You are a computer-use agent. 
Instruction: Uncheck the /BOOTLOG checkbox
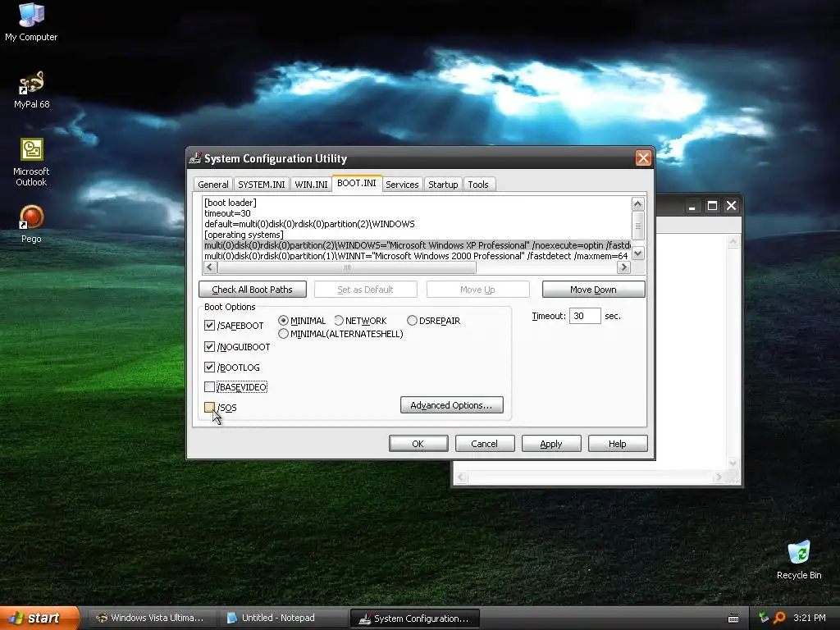[x=209, y=367]
